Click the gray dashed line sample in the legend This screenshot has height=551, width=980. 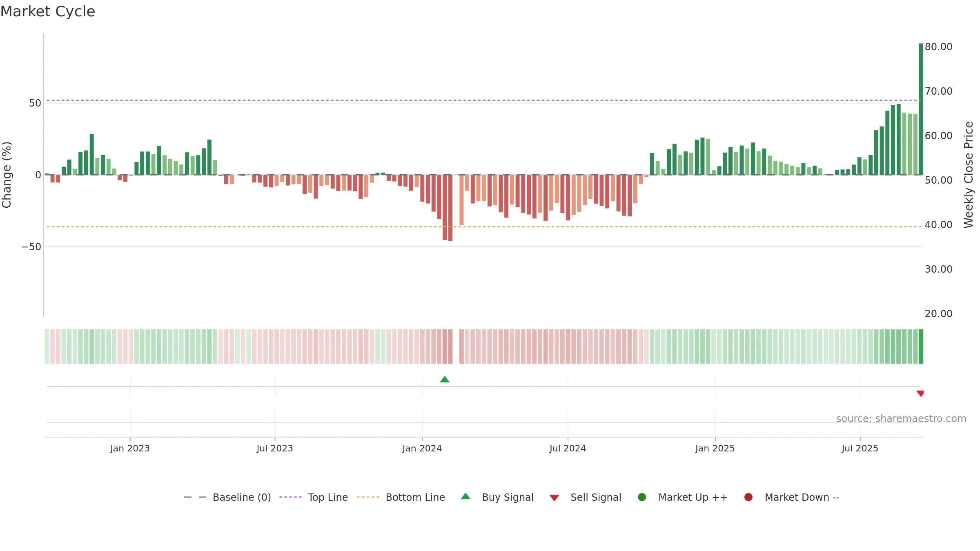[x=195, y=497]
